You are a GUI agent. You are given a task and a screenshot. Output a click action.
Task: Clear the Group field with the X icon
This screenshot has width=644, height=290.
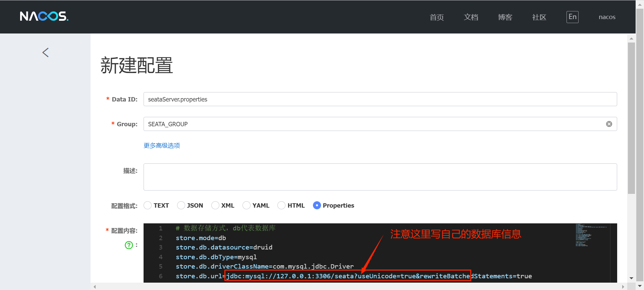609,124
